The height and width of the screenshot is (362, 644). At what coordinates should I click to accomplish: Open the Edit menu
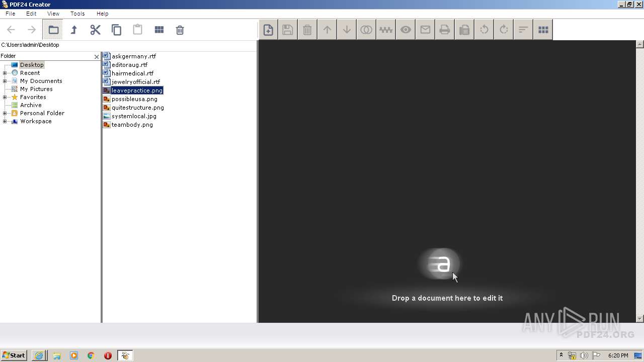tap(31, 14)
